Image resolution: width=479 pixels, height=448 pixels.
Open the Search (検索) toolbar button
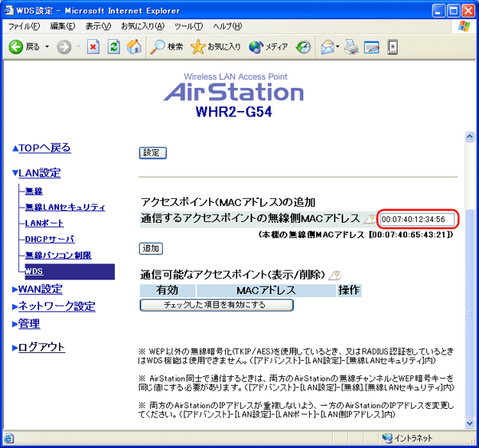(167, 47)
